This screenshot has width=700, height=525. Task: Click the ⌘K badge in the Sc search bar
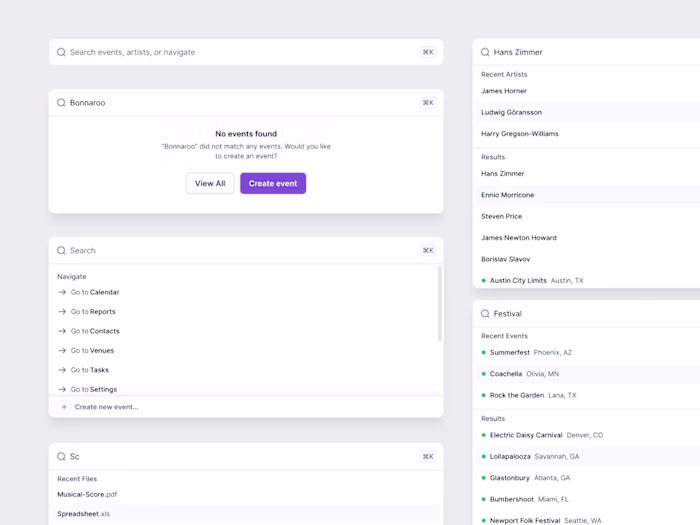pyautogui.click(x=428, y=456)
